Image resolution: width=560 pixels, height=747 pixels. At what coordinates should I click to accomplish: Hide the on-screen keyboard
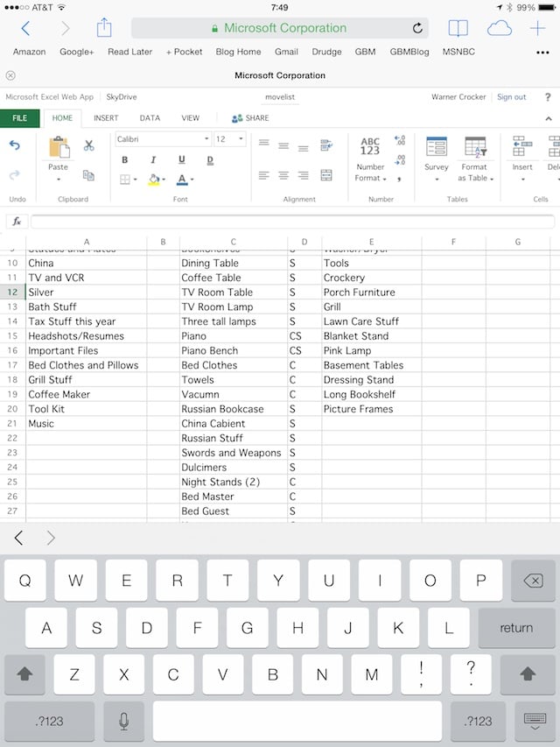(535, 722)
